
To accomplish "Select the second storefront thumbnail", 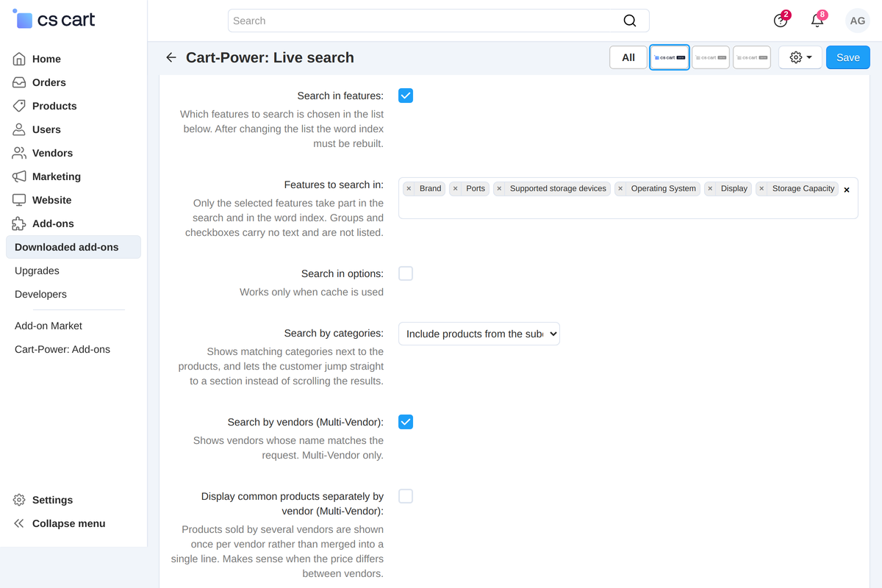I will click(x=711, y=57).
